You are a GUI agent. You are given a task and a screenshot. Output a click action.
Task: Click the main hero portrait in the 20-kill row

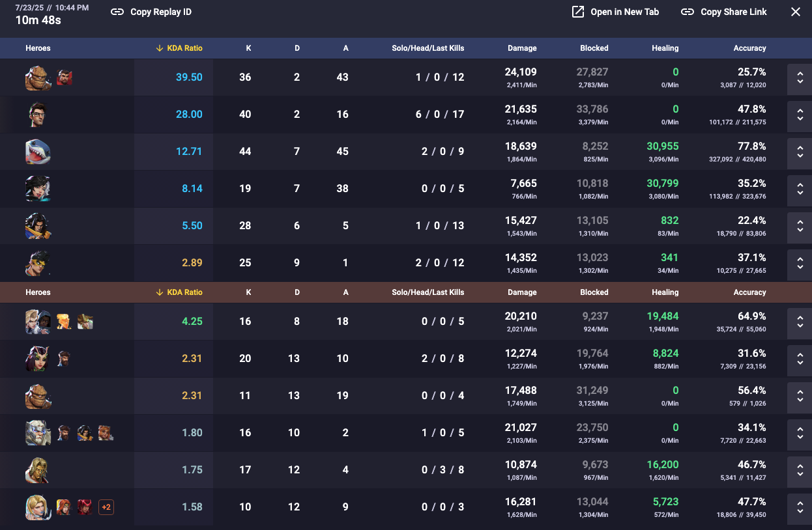click(38, 359)
